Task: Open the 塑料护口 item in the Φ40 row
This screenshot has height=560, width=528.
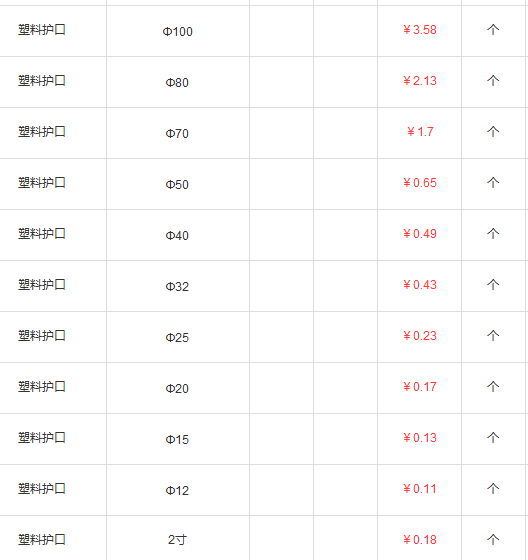Action: (42, 234)
